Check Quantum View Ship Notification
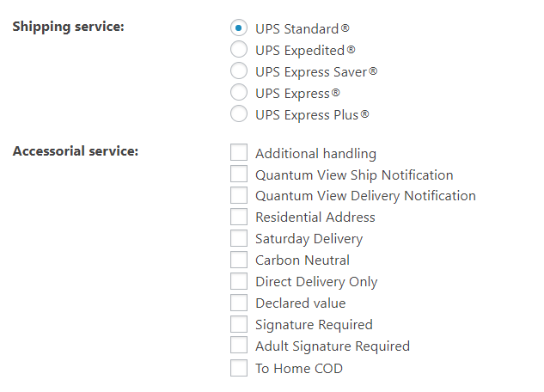Image resolution: width=544 pixels, height=392 pixels. [239, 174]
